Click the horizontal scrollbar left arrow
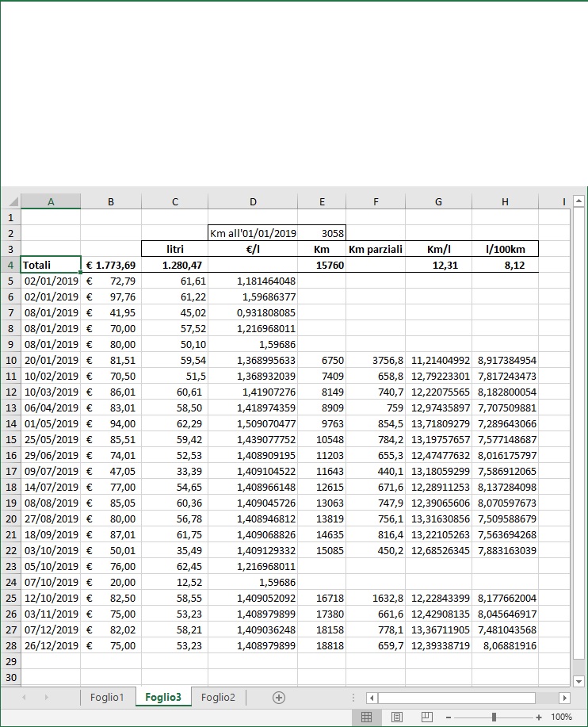The image size is (588, 727). click(372, 698)
